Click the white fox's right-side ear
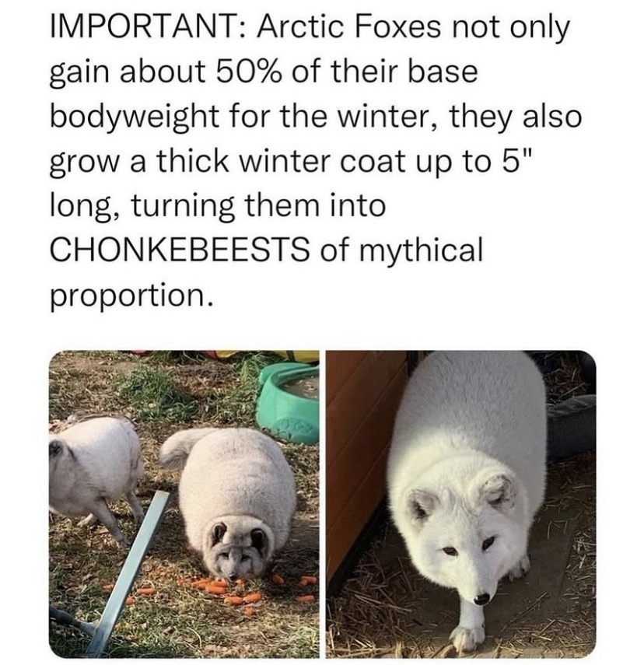 click(499, 491)
